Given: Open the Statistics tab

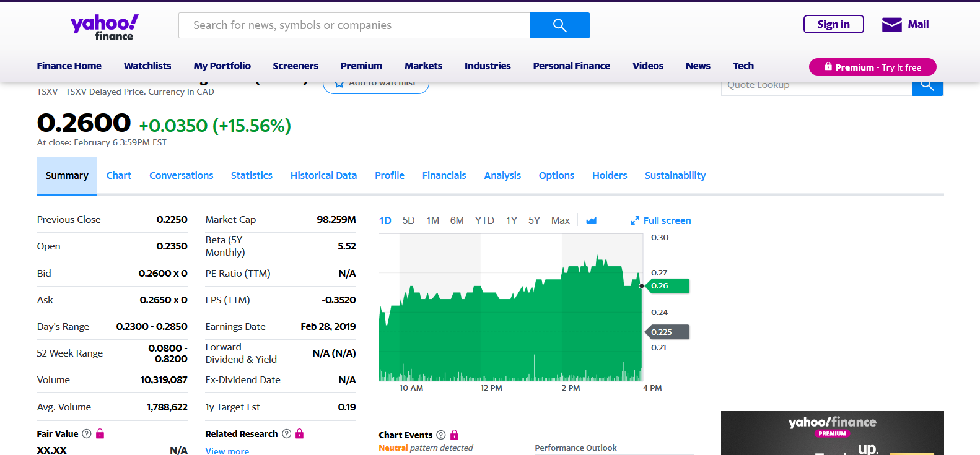Looking at the screenshot, I should tap(252, 176).
